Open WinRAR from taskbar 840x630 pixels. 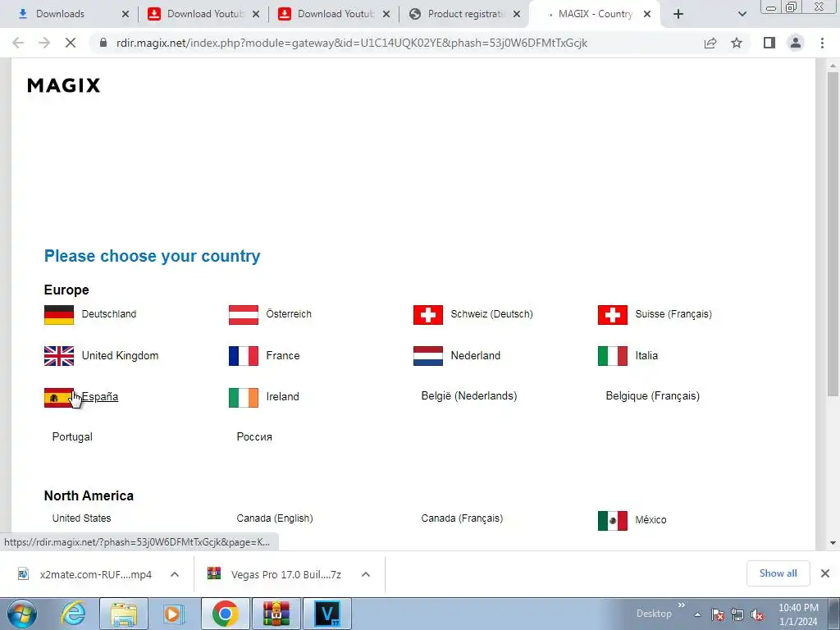coord(276,614)
